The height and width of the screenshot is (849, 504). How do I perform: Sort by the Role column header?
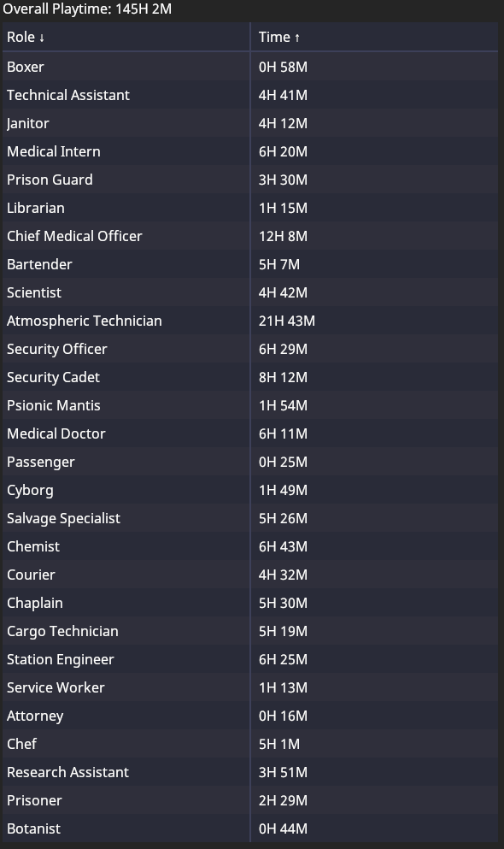click(x=126, y=37)
